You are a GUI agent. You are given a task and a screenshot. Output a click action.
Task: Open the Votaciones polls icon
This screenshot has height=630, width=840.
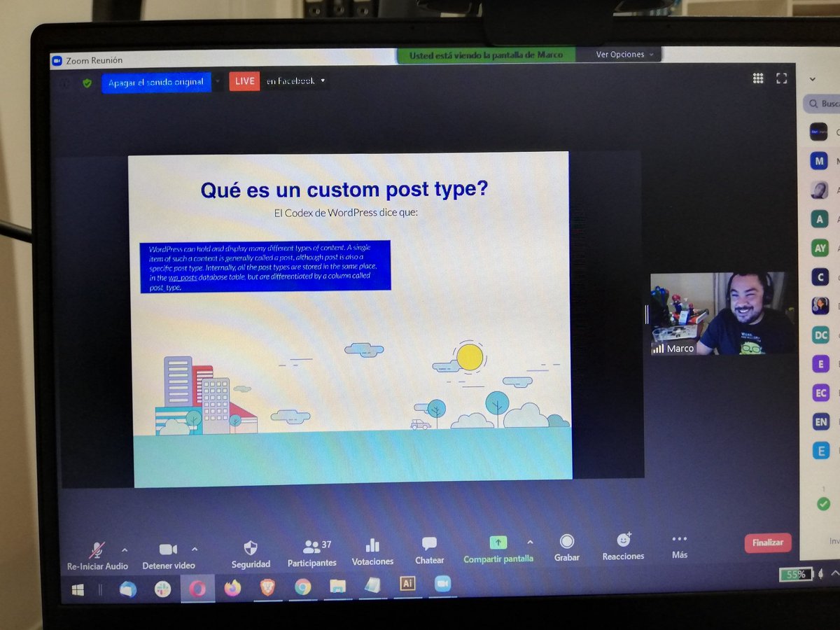372,546
